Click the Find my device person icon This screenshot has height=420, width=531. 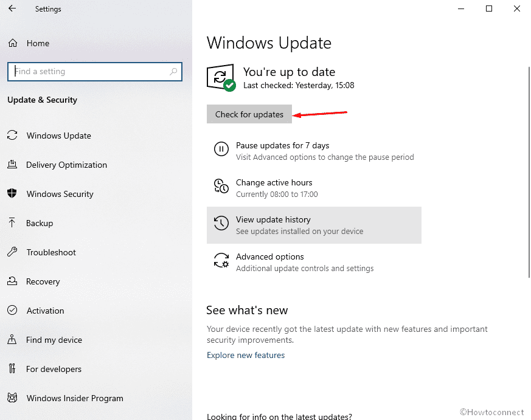(12, 339)
